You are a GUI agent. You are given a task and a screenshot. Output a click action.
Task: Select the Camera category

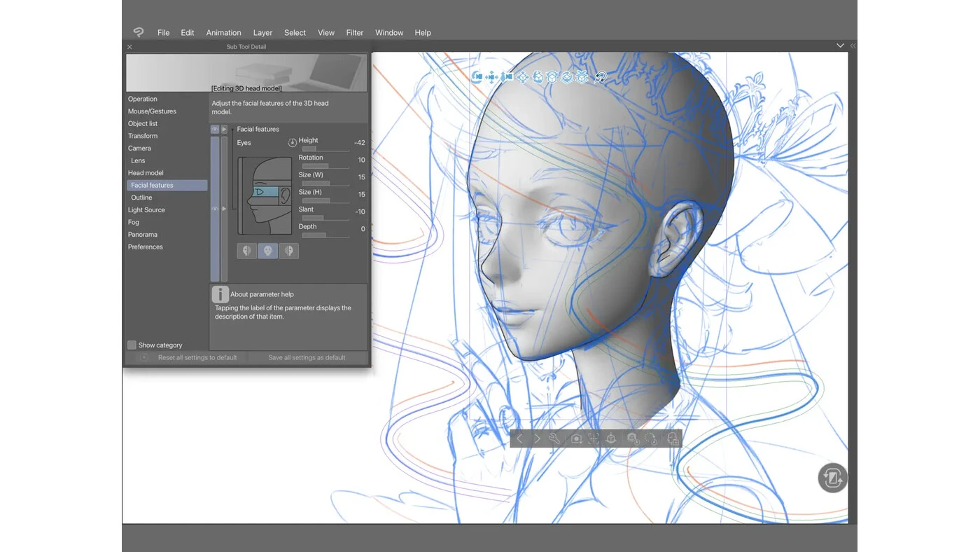coord(139,149)
